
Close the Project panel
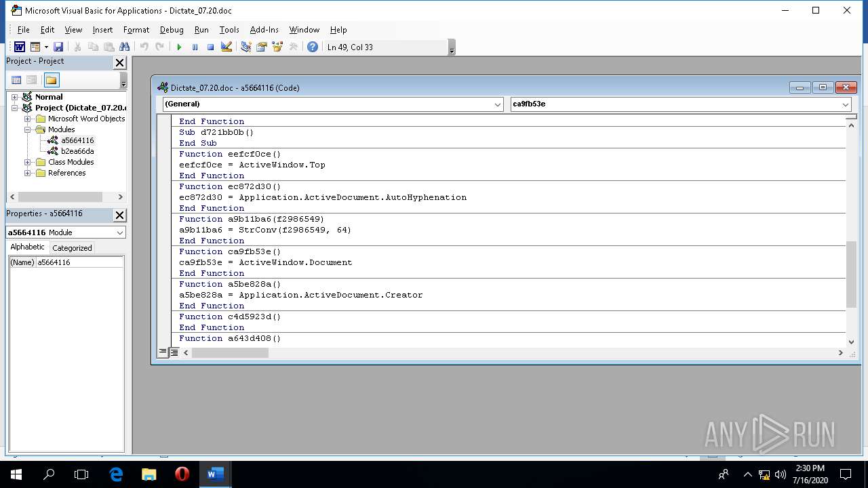click(x=119, y=62)
